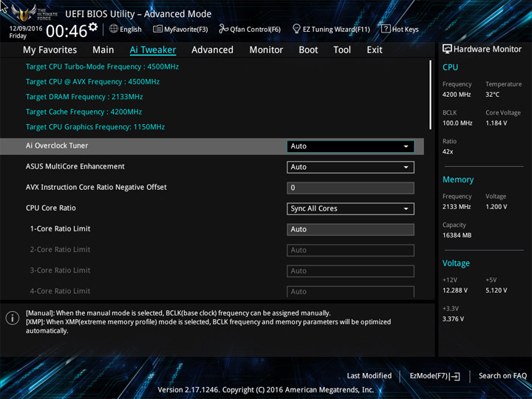The image size is (532, 399).
Task: Click the 12/09/2016 date text
Action: pos(26,29)
